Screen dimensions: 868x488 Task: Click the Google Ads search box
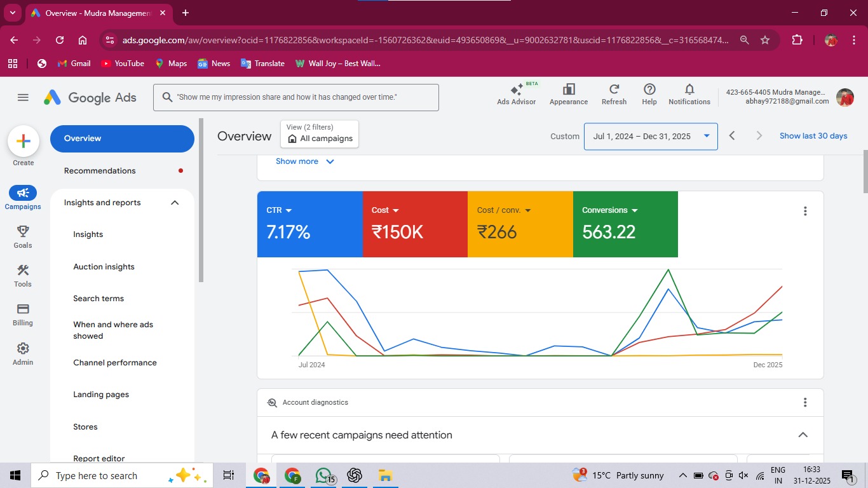[x=296, y=97]
